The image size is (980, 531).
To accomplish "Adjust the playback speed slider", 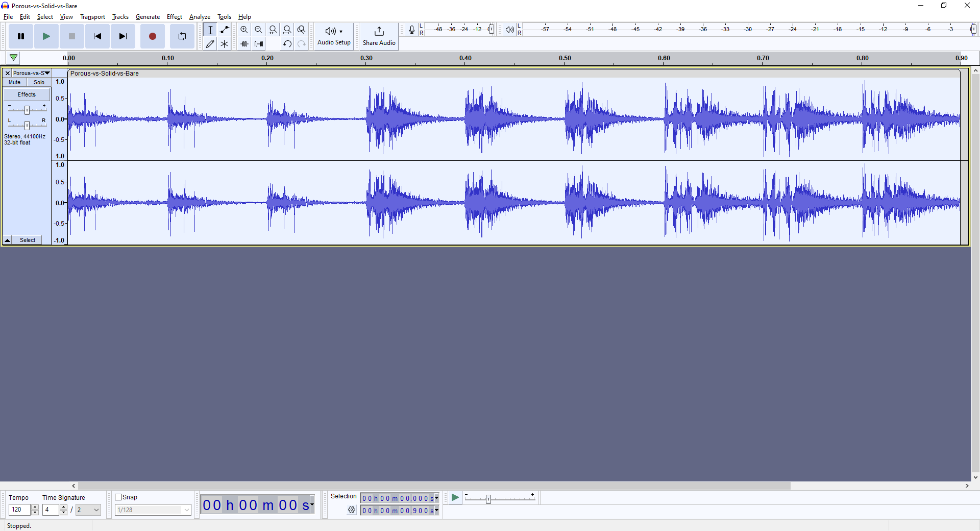I will click(488, 499).
